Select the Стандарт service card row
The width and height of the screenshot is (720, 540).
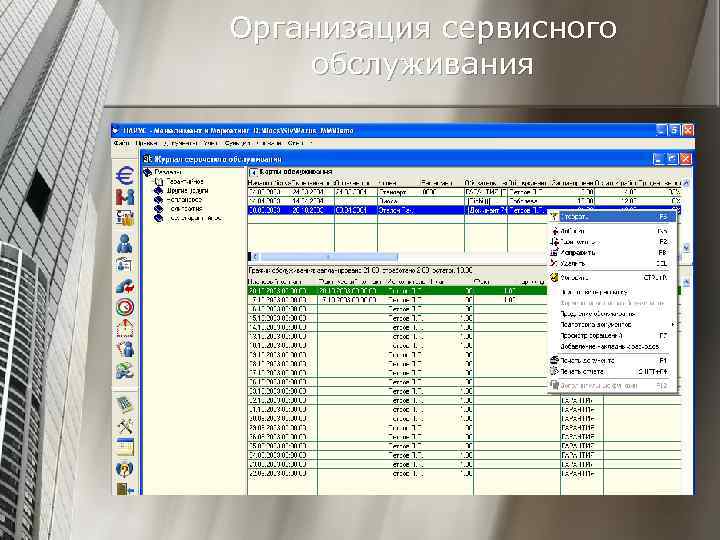click(x=464, y=192)
